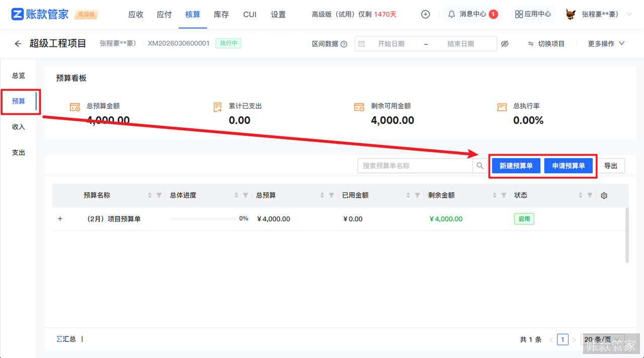Click the 新建预算单 button
The image size is (644, 358).
pyautogui.click(x=516, y=166)
